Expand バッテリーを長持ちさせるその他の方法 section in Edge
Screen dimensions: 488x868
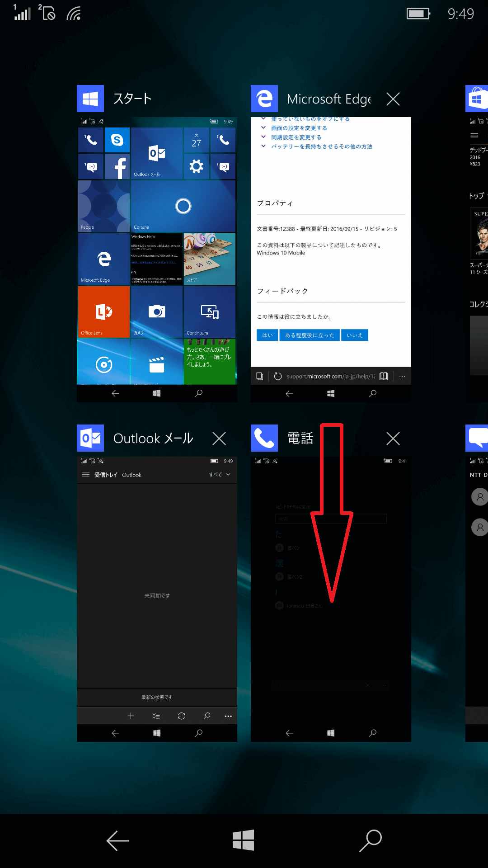coord(322,146)
